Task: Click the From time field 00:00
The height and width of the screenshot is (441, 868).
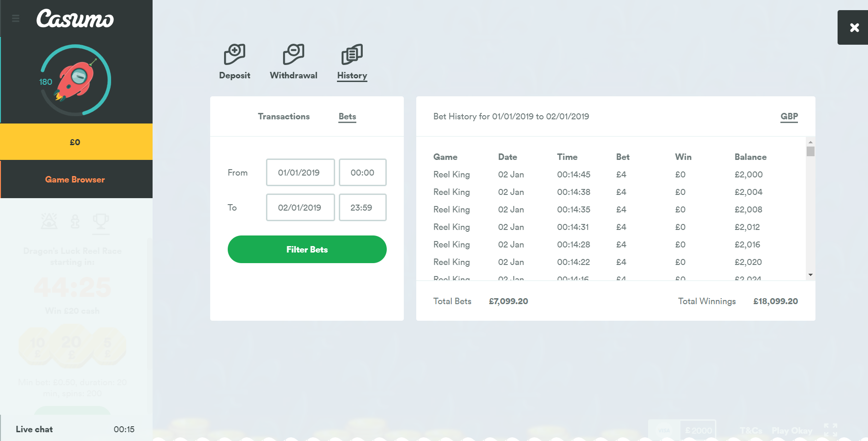Action: (363, 172)
